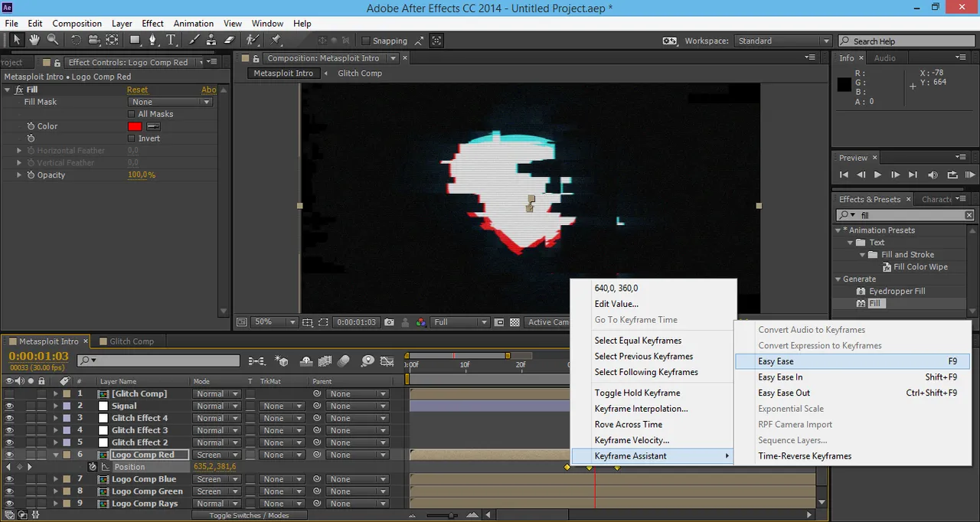Viewport: 980px width, 522px height.
Task: Click the Fill Opacity value 100,0%
Action: tap(142, 175)
